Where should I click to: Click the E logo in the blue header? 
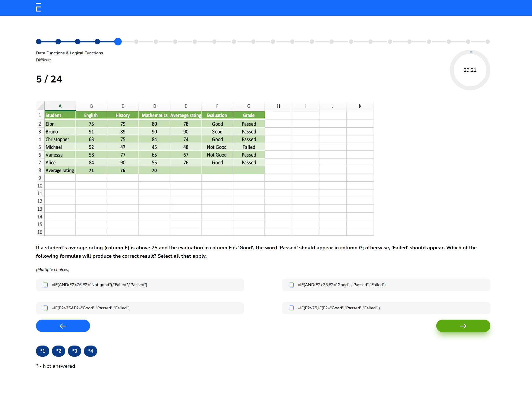click(38, 8)
